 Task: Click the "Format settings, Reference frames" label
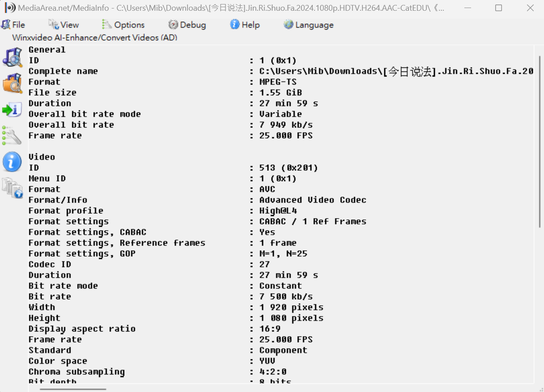[x=117, y=243]
